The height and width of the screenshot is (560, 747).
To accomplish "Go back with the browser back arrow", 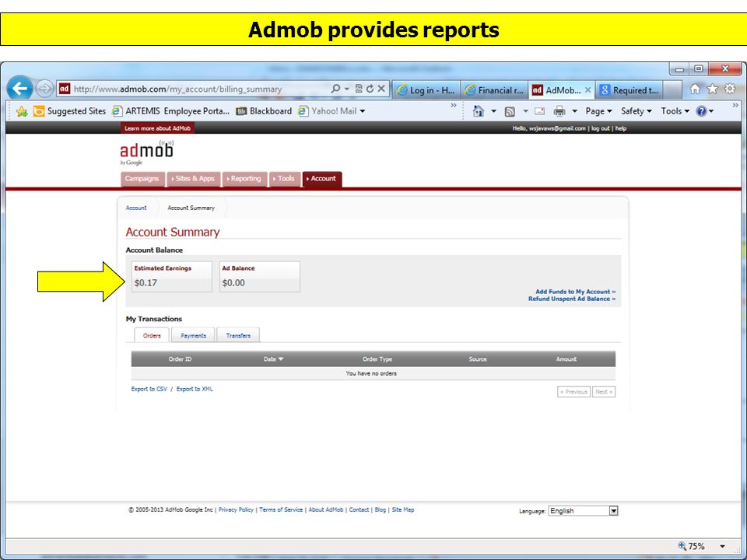I will tap(19, 88).
